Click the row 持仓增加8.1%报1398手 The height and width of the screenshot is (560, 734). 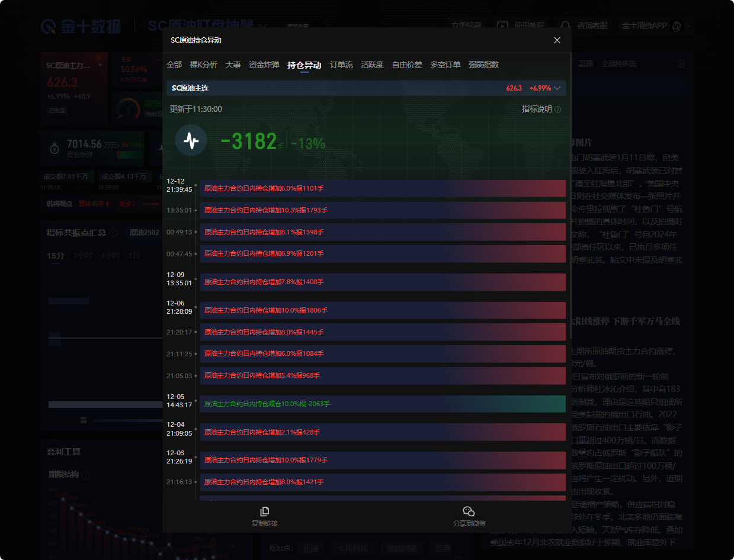[383, 232]
